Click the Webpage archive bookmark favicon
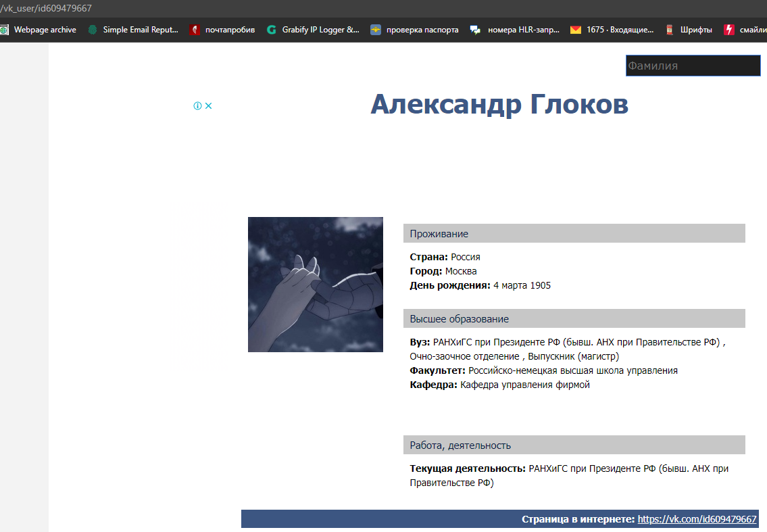This screenshot has height=532, width=767. (x=4, y=30)
